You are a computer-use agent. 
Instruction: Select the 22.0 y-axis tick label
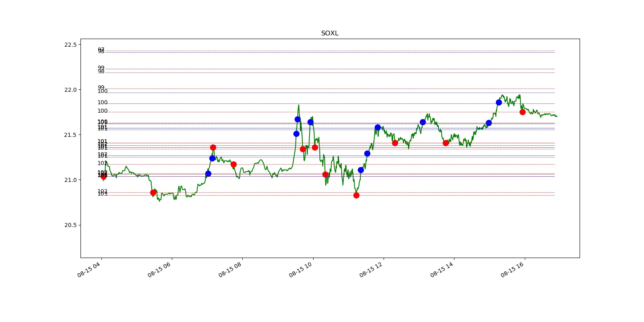(x=70, y=90)
